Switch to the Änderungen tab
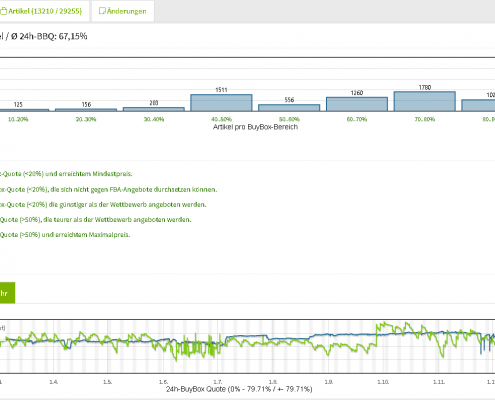Screen dimensions: 495x400 pos(123,11)
